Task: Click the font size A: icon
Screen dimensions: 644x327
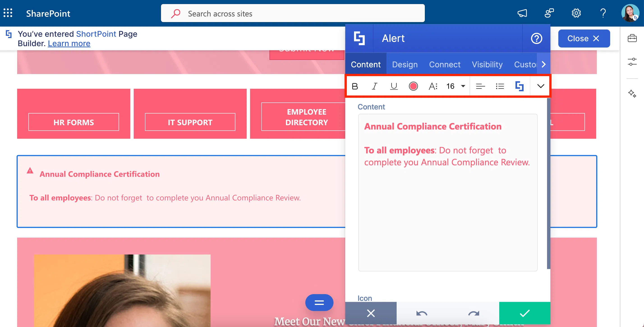Action: [433, 86]
